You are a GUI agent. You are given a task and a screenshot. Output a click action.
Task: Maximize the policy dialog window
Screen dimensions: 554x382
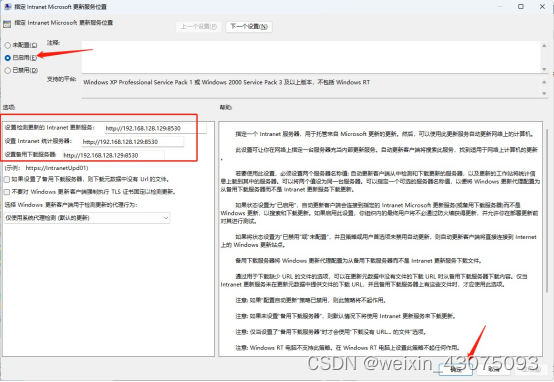point(521,6)
